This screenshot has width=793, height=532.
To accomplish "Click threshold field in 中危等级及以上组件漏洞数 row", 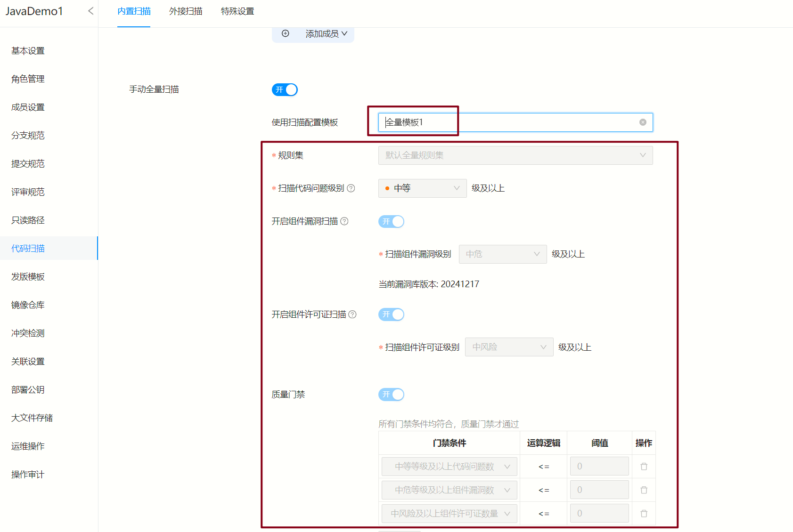I will pyautogui.click(x=599, y=490).
